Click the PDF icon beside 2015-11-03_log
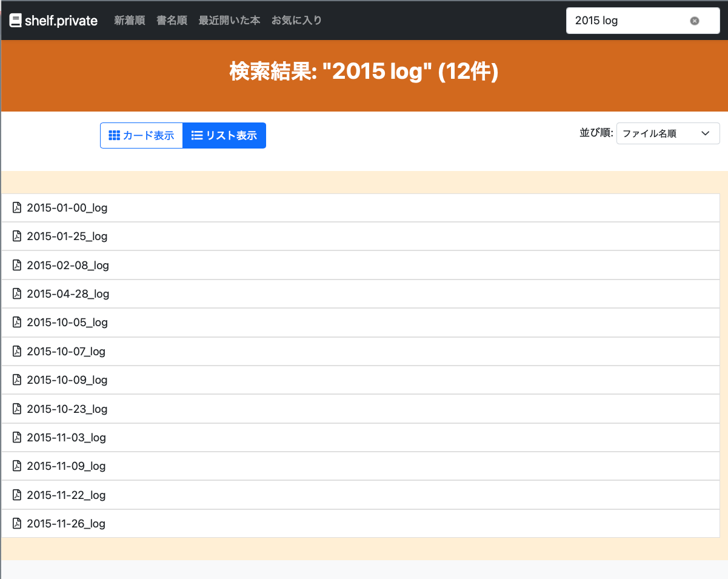The image size is (728, 579). coord(17,438)
